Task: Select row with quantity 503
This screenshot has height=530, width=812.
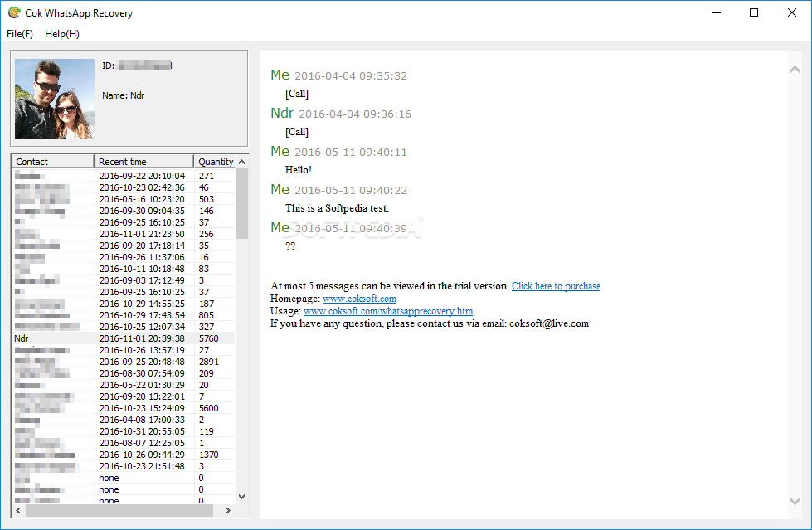Action: click(124, 199)
